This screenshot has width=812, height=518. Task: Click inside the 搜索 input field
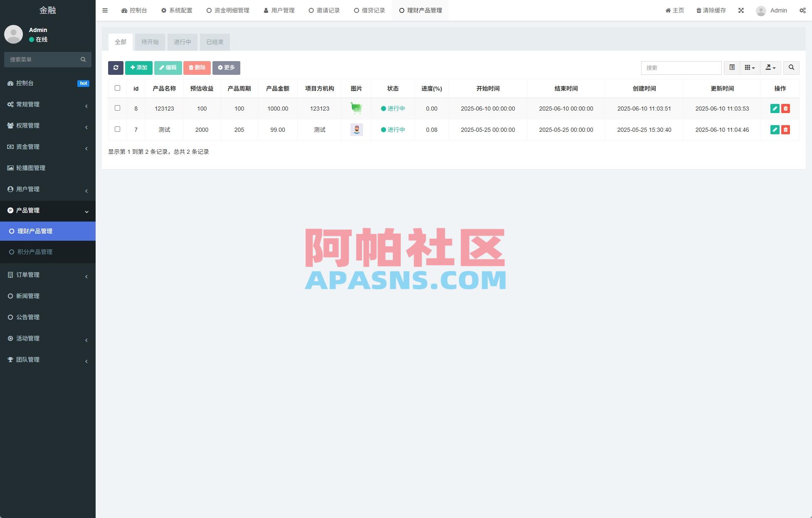point(681,67)
